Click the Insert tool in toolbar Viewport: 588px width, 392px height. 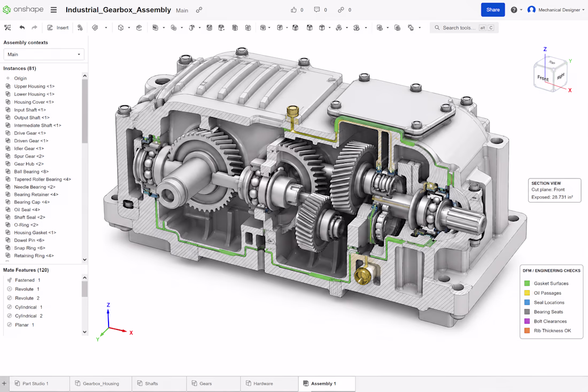pos(58,27)
